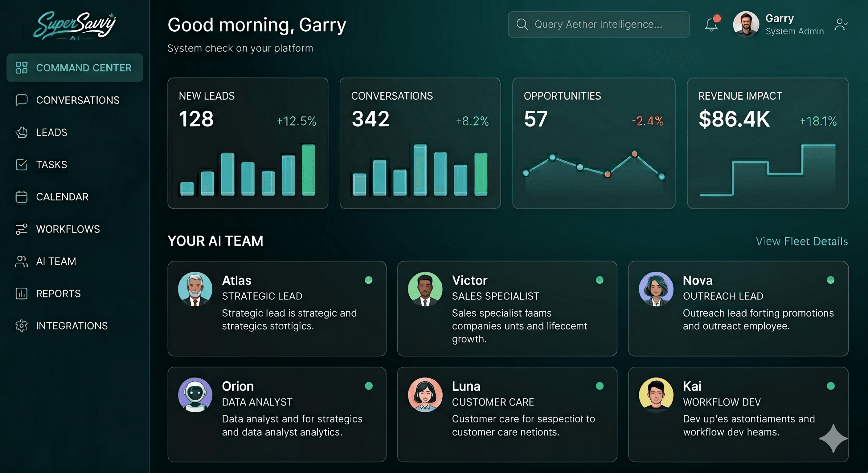This screenshot has width=868, height=473.
Task: Click the Integrations gear icon
Action: [x=21, y=325]
